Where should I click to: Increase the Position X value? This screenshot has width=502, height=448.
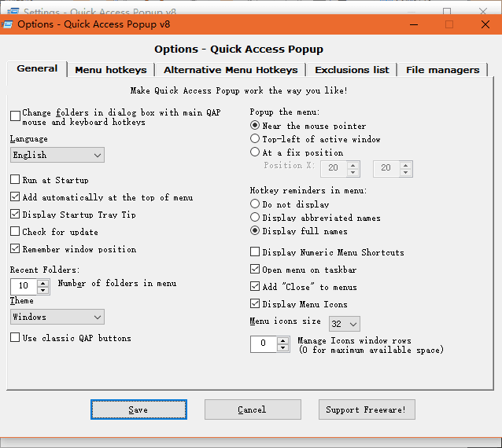(x=353, y=165)
